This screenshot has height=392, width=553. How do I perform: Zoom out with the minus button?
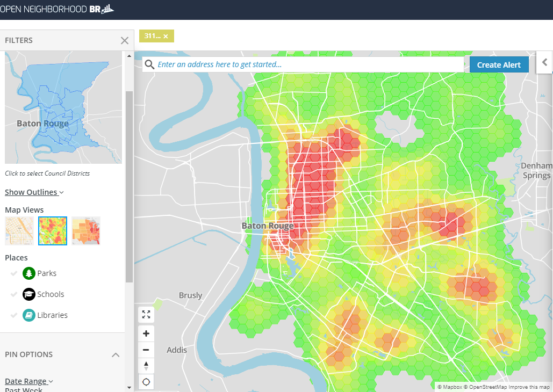click(x=146, y=350)
